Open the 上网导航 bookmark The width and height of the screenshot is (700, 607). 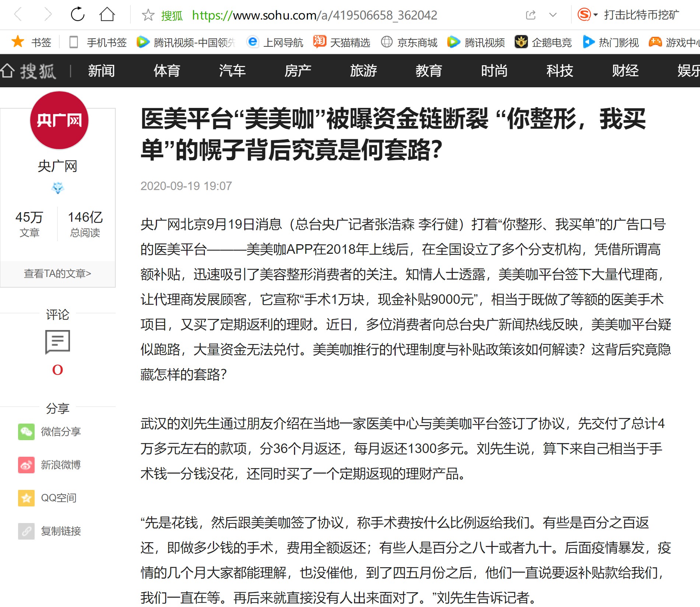(x=275, y=42)
